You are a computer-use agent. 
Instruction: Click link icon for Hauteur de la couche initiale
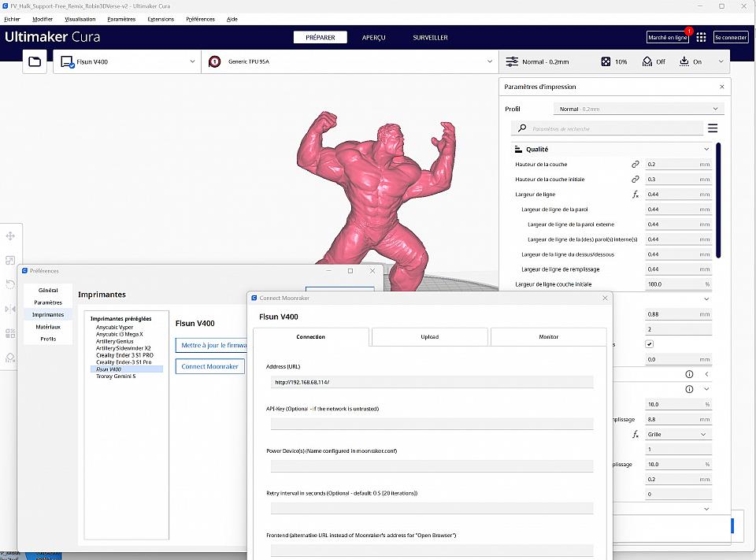point(635,180)
